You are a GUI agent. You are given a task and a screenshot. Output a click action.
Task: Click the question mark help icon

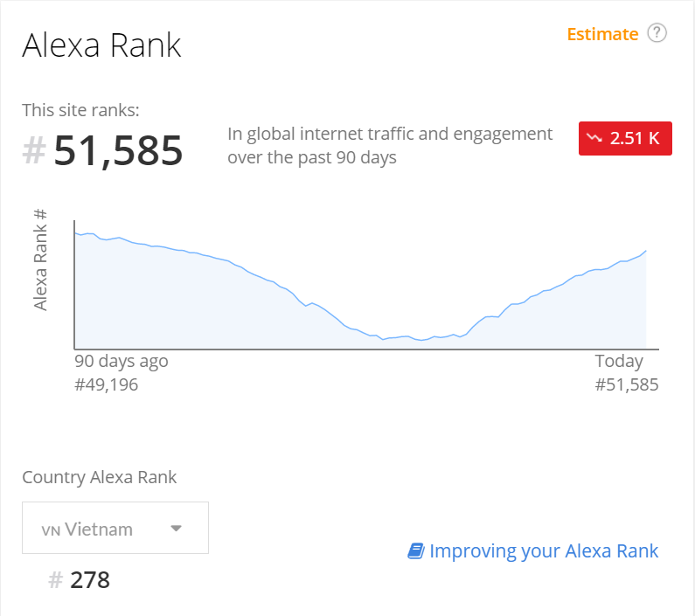click(x=657, y=33)
